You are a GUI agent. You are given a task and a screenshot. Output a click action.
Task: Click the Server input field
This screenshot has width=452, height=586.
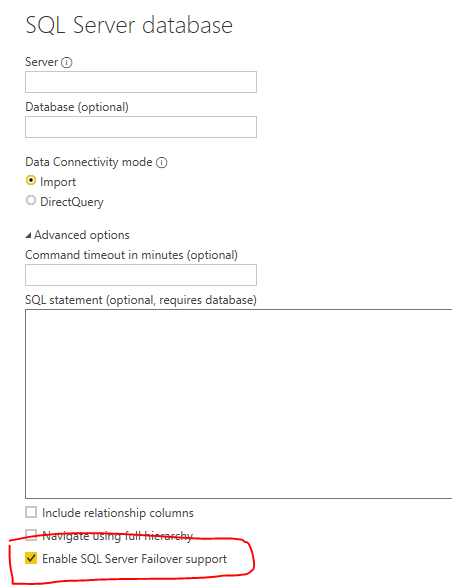pos(141,82)
